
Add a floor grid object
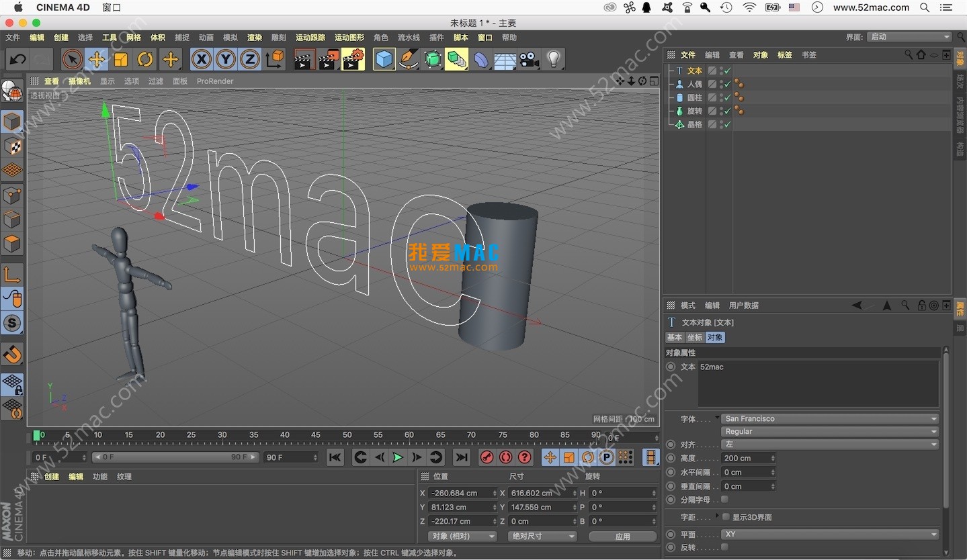point(505,59)
